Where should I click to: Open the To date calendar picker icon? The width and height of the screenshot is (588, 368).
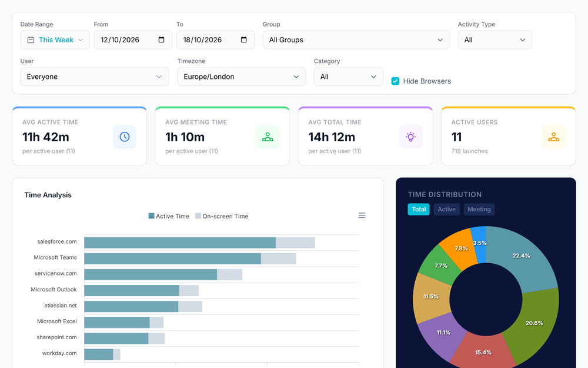point(244,40)
